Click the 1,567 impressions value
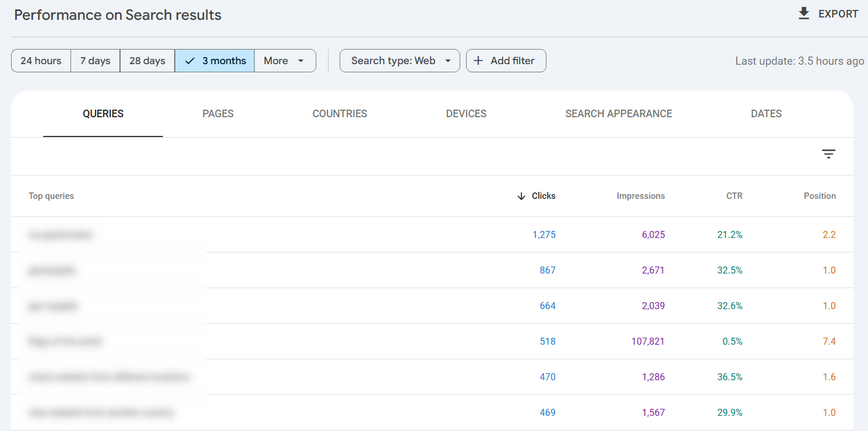Screen dimensions: 868x431 coord(653,412)
